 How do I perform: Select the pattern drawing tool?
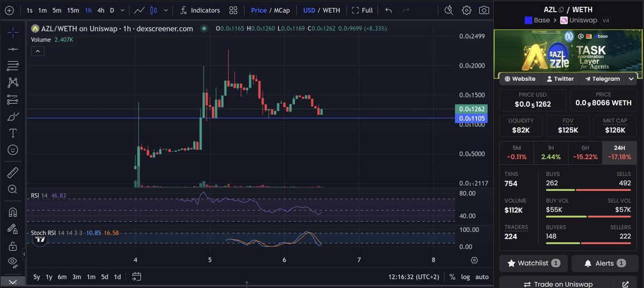click(x=13, y=83)
